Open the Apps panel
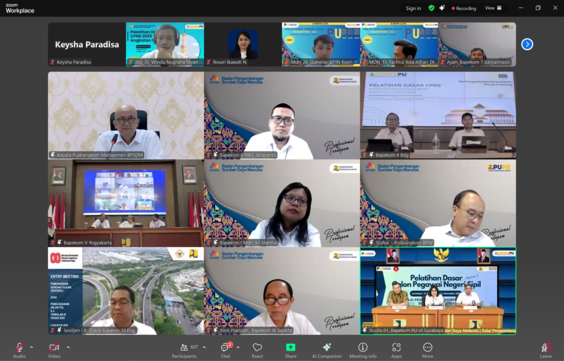The width and height of the screenshot is (564, 361). pyautogui.click(x=396, y=350)
